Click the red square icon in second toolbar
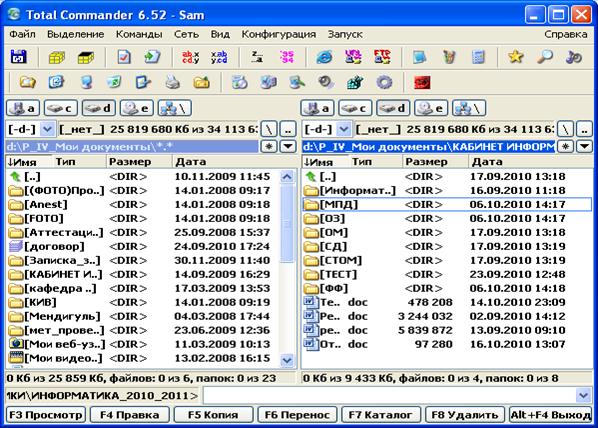Image resolution: width=598 pixels, height=428 pixels. [422, 82]
